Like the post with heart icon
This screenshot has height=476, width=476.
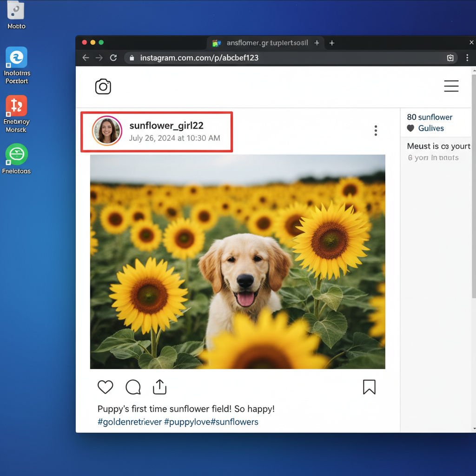106,387
